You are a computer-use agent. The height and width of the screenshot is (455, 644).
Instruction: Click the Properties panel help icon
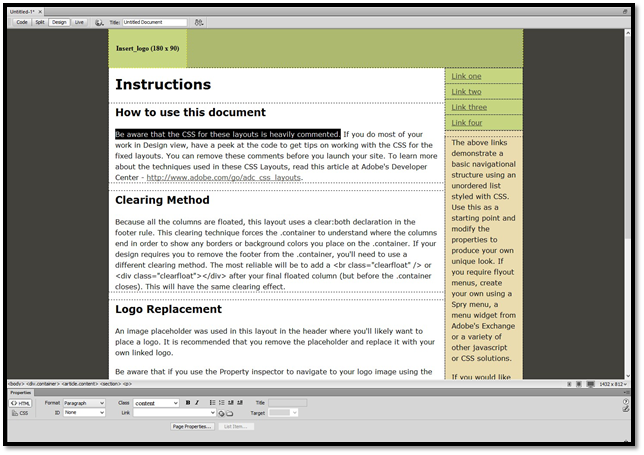626,402
